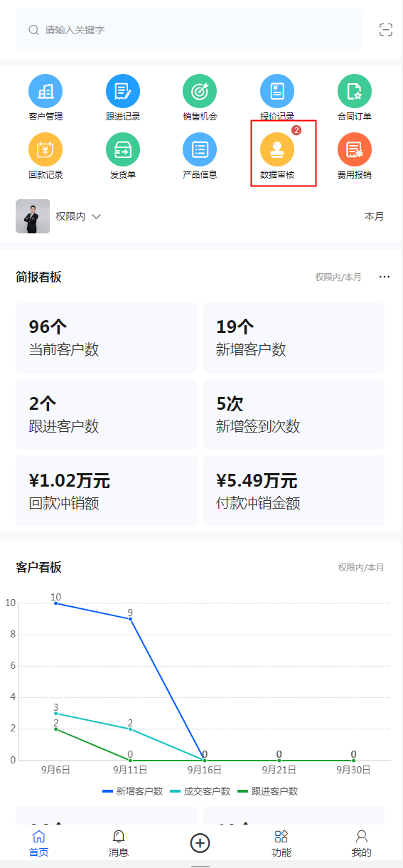Open 合同订单 contract orders icon

point(355,91)
